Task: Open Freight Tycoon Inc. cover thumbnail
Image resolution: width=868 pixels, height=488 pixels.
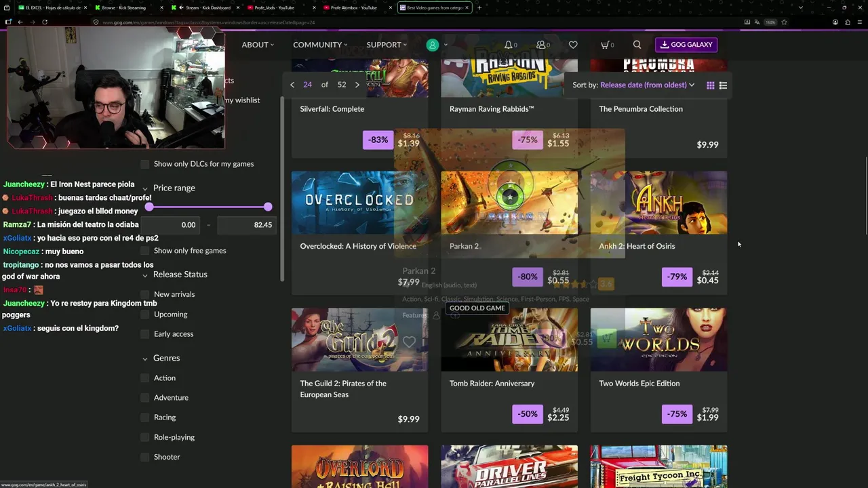Action: tap(658, 466)
